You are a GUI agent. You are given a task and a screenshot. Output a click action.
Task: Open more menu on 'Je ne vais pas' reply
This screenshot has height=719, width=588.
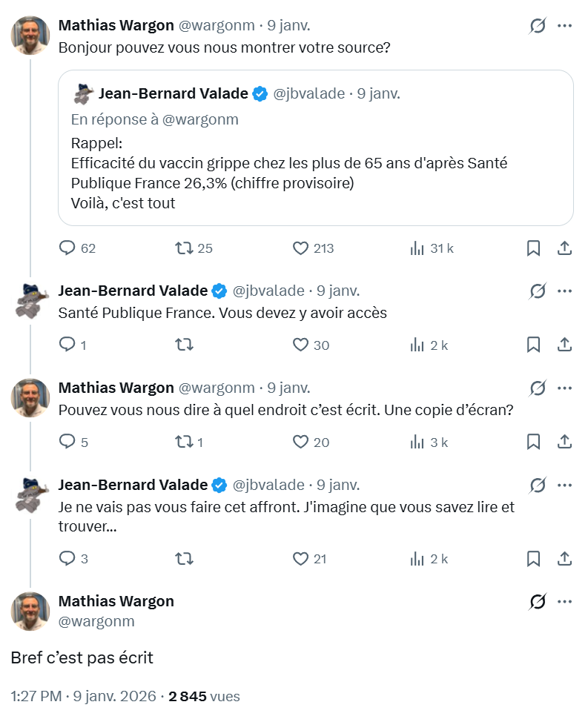pos(564,486)
